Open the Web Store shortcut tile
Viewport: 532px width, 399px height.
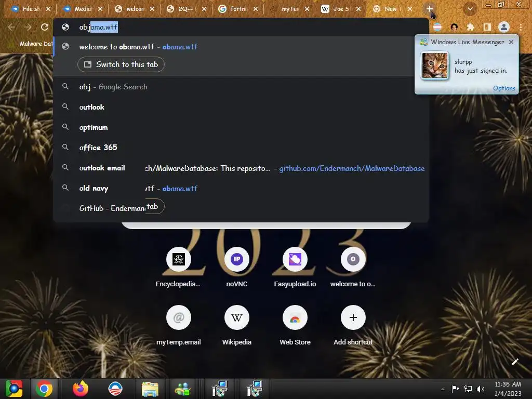pos(295,326)
